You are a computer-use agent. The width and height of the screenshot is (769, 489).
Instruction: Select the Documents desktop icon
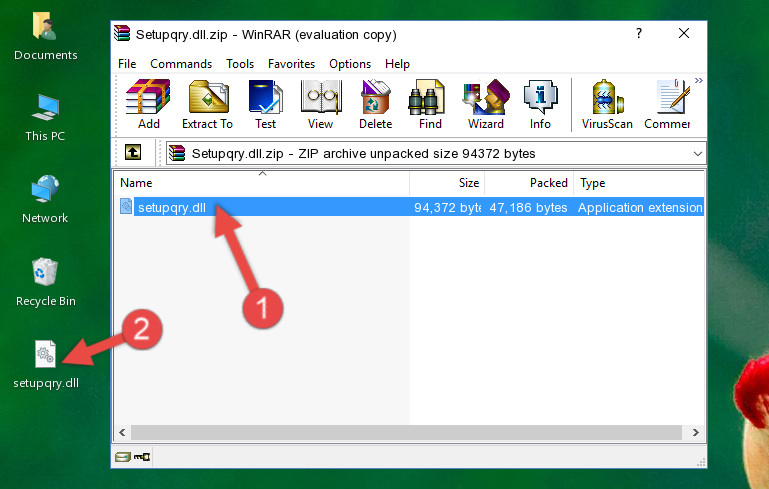click(46, 36)
